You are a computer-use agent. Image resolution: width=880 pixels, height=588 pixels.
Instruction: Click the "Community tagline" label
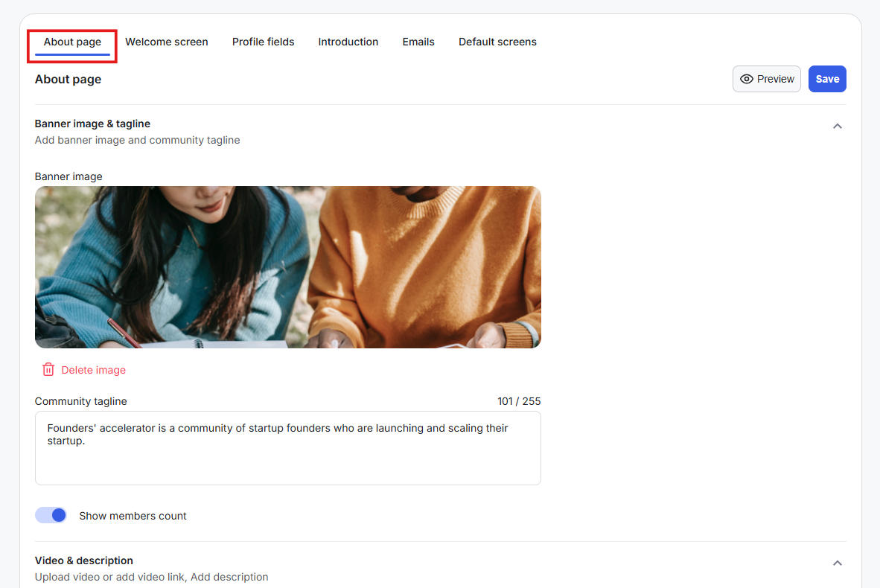click(x=81, y=401)
